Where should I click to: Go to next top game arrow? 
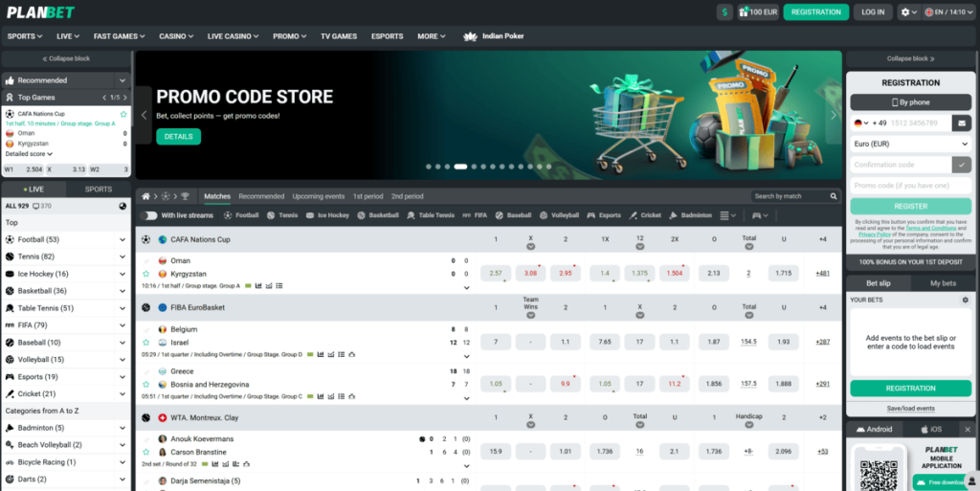(124, 98)
